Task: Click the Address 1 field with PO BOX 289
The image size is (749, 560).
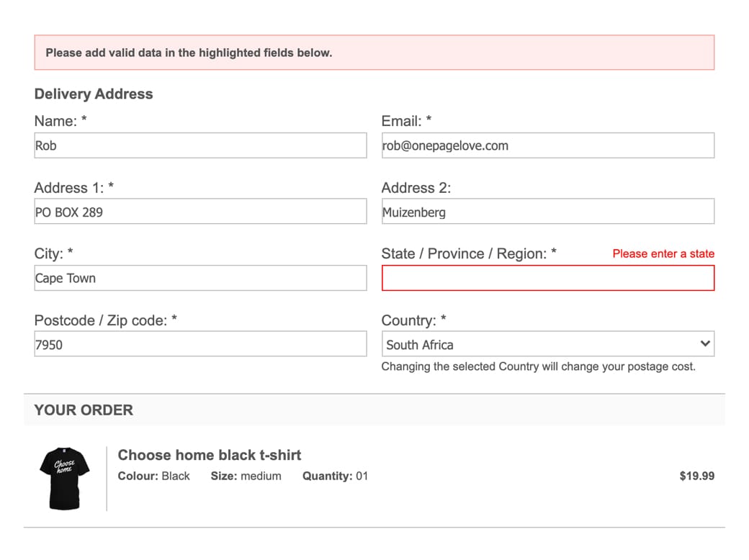Action: tap(200, 212)
